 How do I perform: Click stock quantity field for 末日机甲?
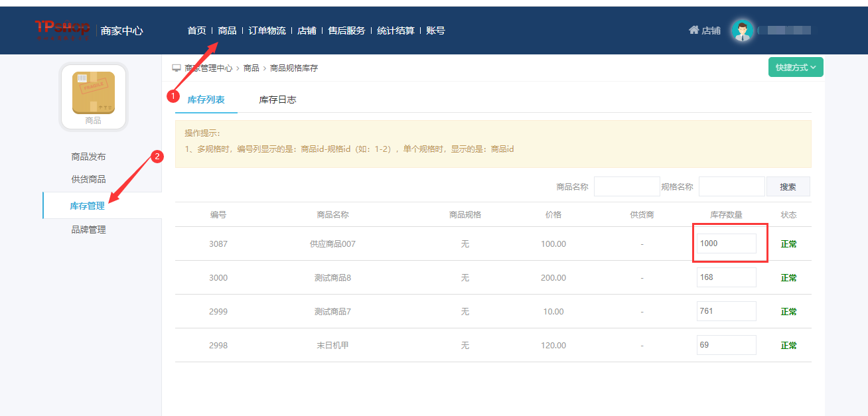(726, 345)
